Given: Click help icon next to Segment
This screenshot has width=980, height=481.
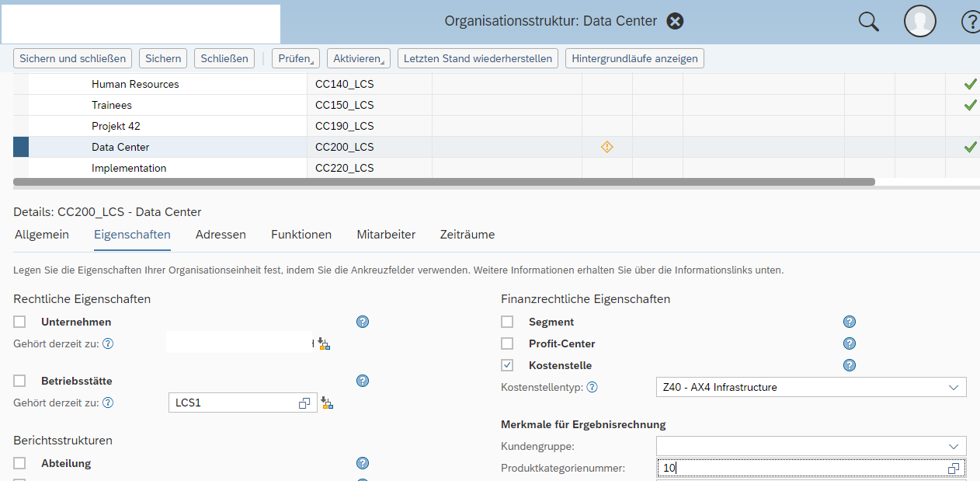Looking at the screenshot, I should pyautogui.click(x=850, y=322).
